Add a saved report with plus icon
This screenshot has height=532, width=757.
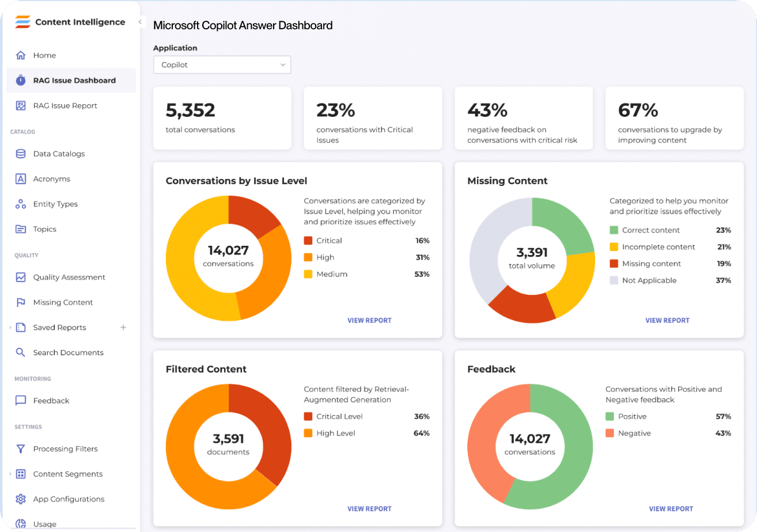pyautogui.click(x=123, y=328)
